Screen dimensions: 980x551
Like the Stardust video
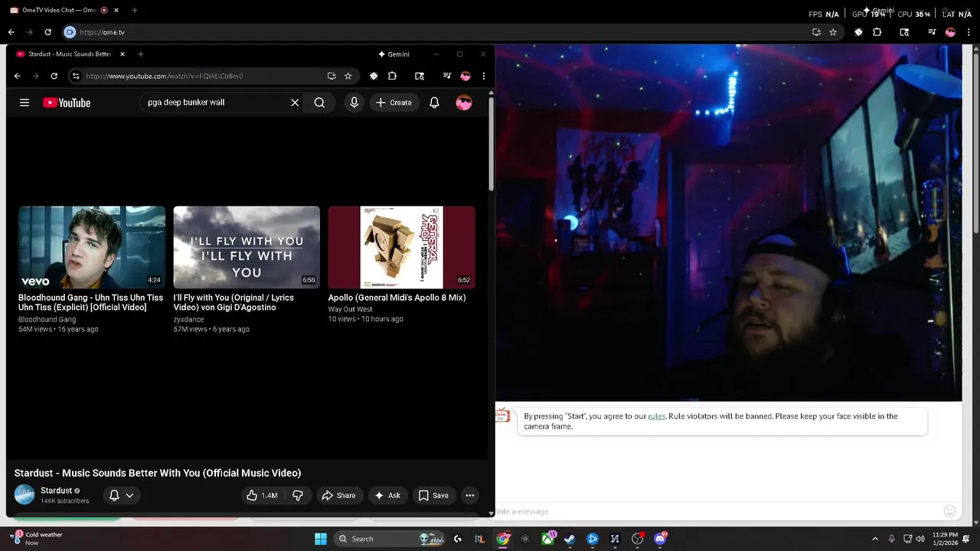(262, 495)
